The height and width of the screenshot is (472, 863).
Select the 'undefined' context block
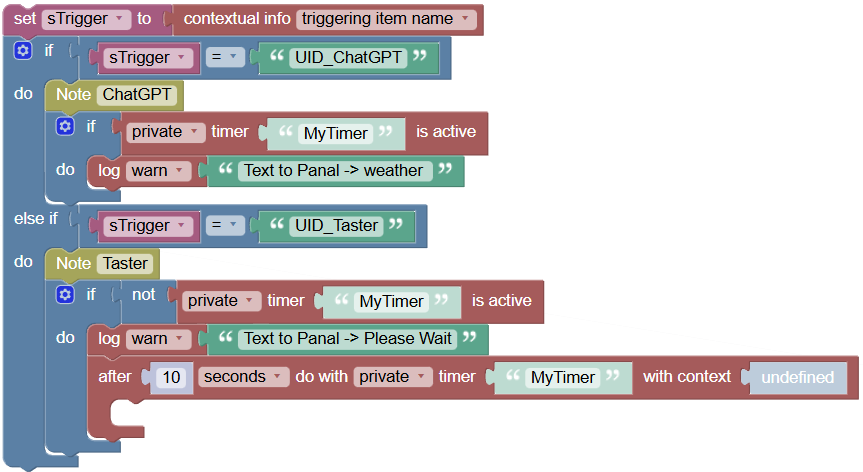tap(797, 378)
